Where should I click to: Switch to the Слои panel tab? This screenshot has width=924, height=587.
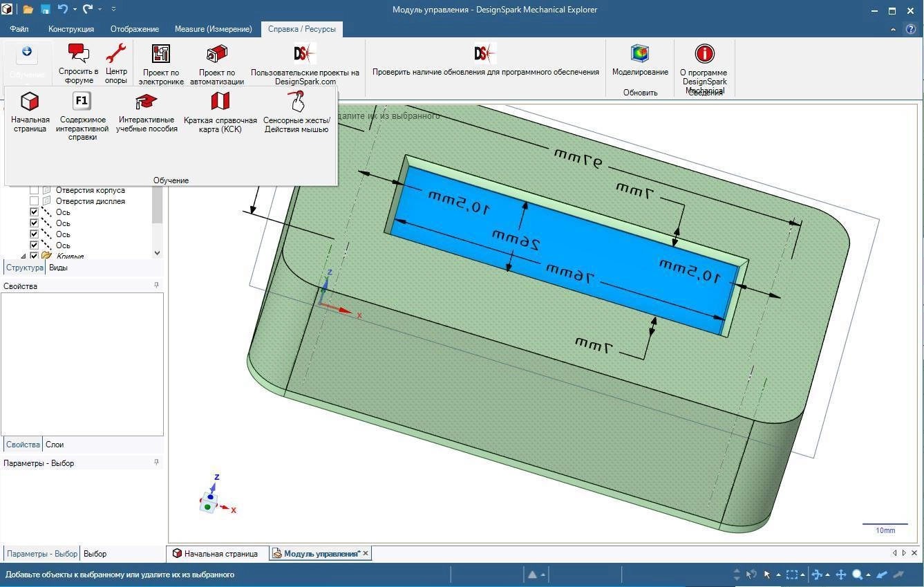coord(55,445)
